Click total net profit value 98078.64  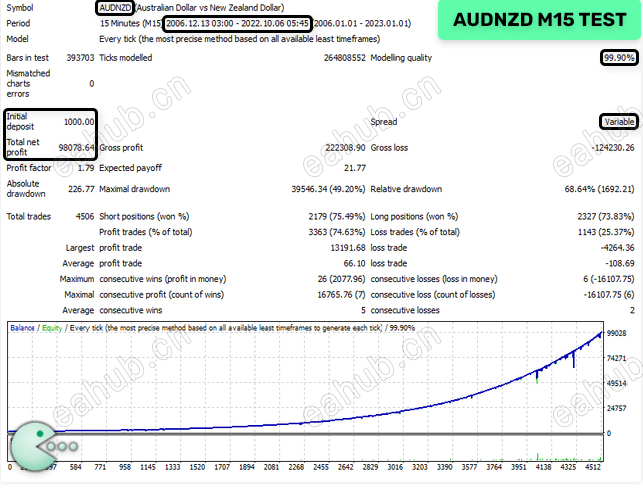[76, 148]
